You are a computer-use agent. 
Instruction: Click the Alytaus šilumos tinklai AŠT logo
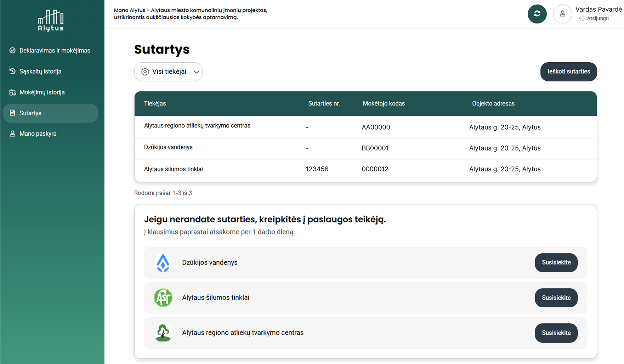point(163,298)
